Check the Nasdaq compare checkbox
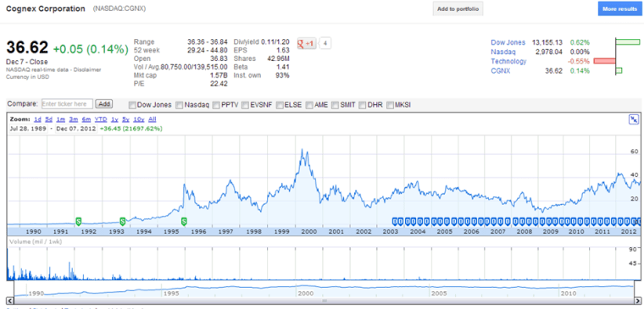The width and height of the screenshot is (644, 309). click(x=180, y=105)
